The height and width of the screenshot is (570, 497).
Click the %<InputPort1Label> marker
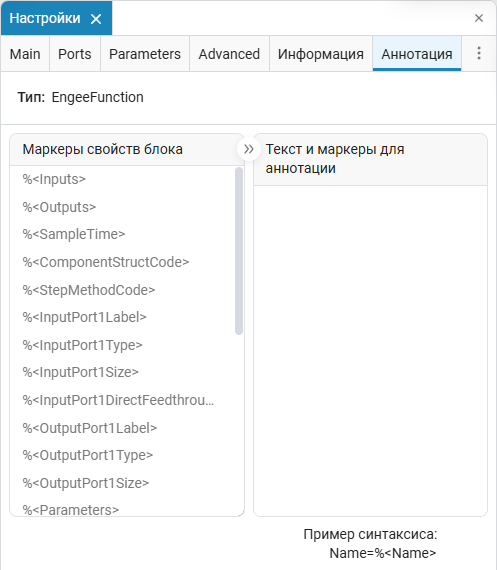(x=84, y=317)
